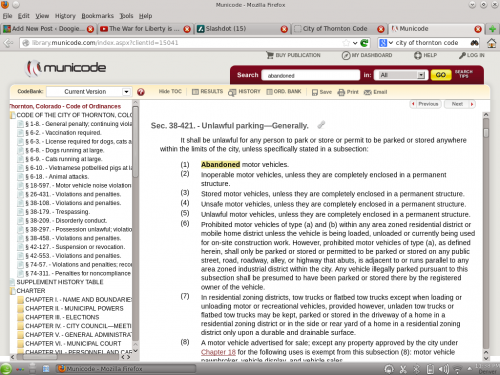Open the View menu
Screen dimensions: 500x375
click(x=42, y=16)
